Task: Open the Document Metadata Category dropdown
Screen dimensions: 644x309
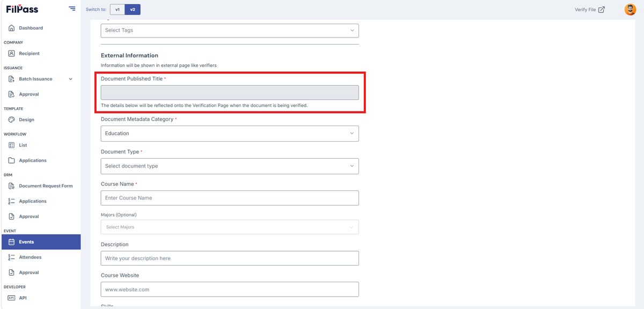Action: pyautogui.click(x=230, y=134)
